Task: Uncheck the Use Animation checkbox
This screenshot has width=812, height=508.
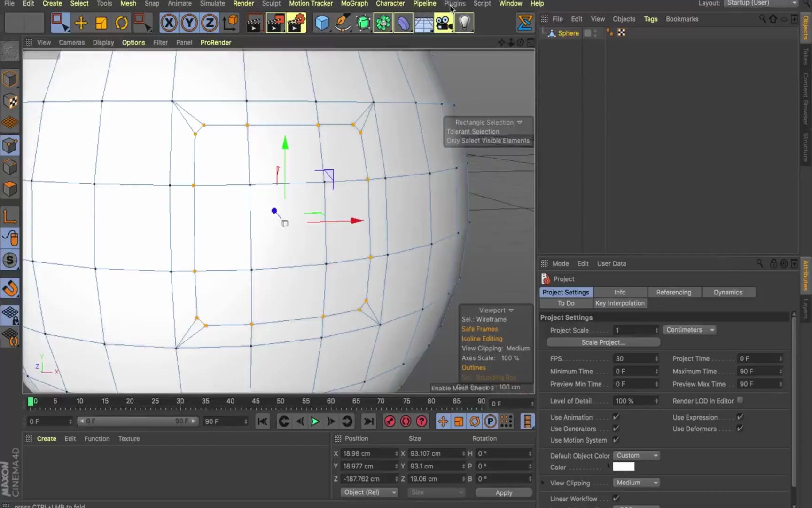Action: click(x=616, y=417)
